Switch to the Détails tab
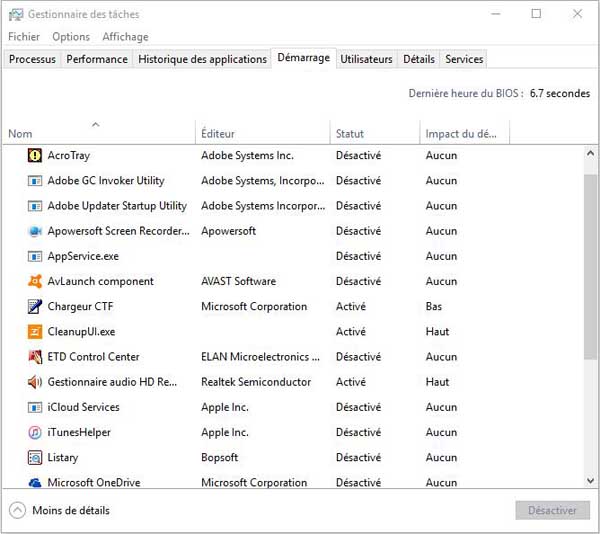Screen dimensions: 600x534 [x=419, y=59]
